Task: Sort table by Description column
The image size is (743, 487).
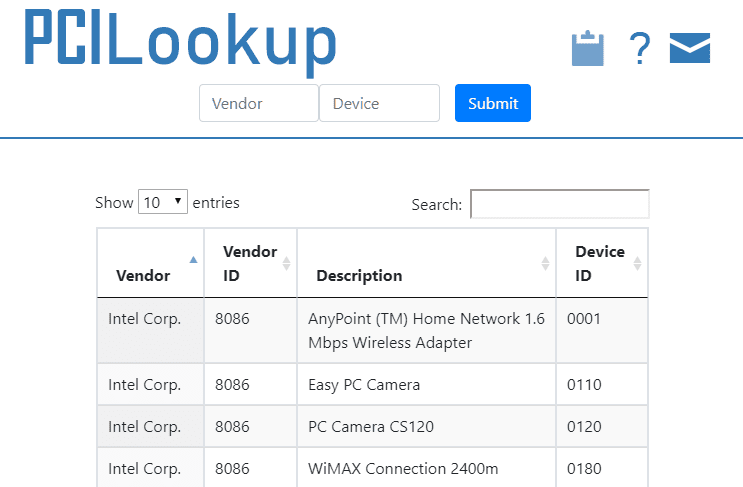Action: (x=426, y=263)
